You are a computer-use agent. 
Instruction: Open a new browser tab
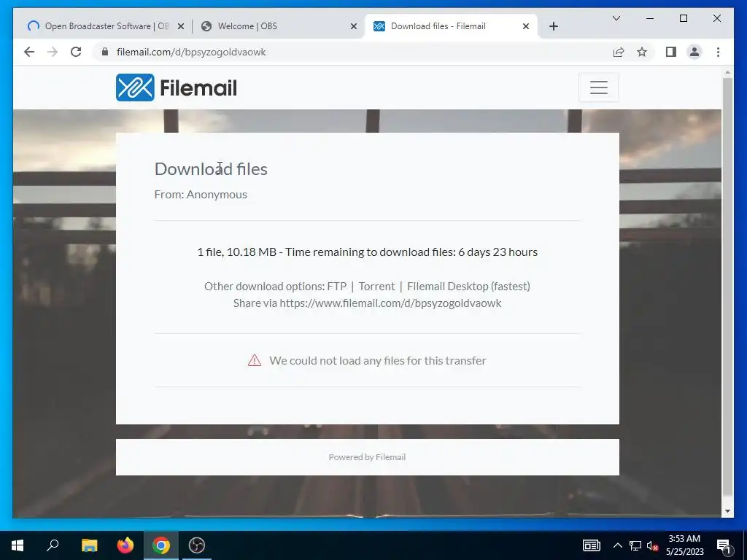tap(553, 26)
